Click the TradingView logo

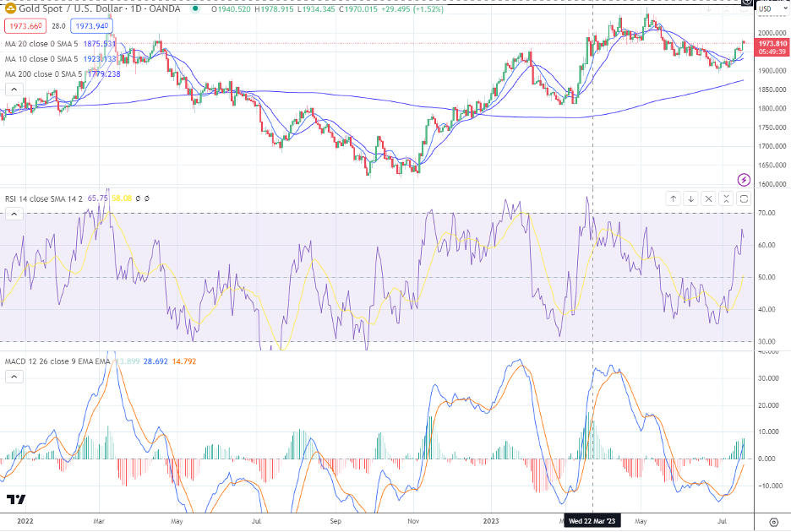pyautogui.click(x=16, y=500)
